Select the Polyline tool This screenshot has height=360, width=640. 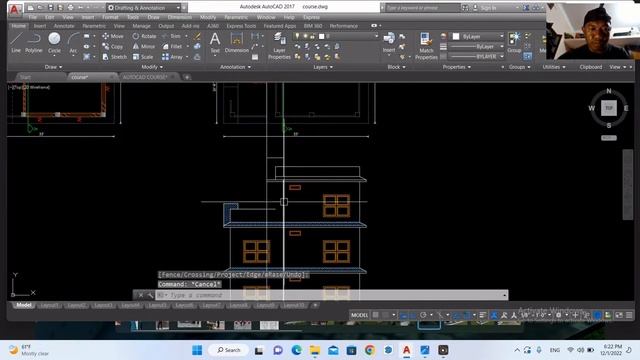(x=33, y=42)
